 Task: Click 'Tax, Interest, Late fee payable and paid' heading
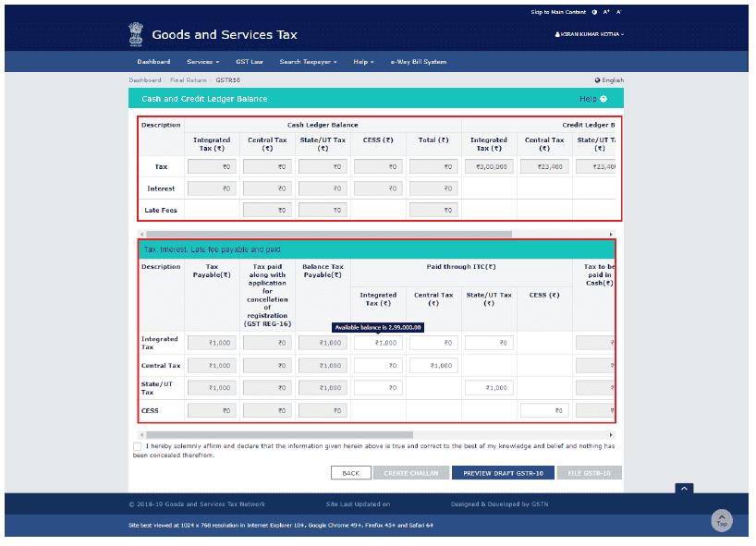213,249
